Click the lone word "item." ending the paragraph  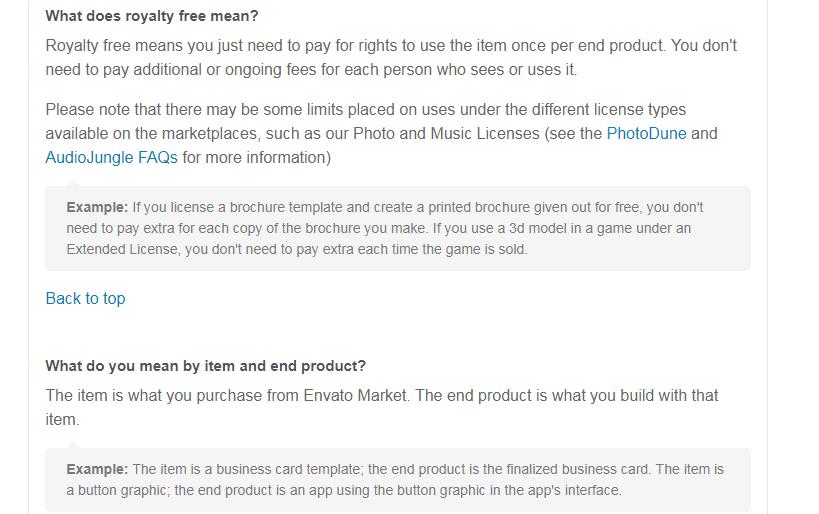(x=62, y=419)
